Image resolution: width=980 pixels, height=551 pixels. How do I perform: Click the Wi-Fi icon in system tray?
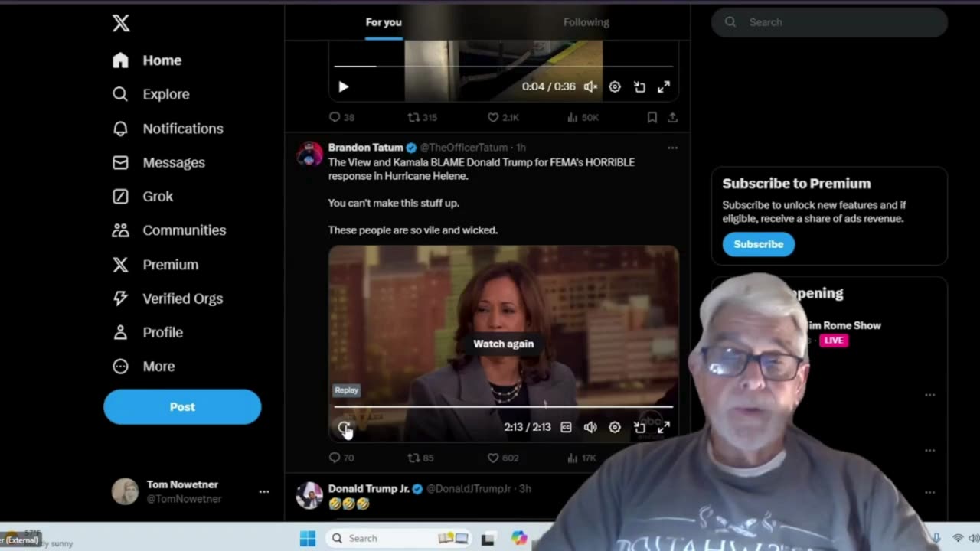(958, 538)
